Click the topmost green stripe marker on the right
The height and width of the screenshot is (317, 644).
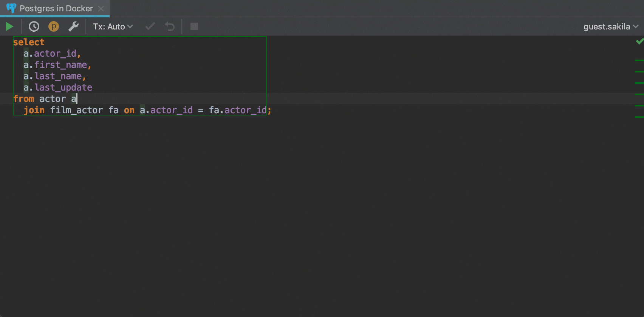click(x=639, y=60)
